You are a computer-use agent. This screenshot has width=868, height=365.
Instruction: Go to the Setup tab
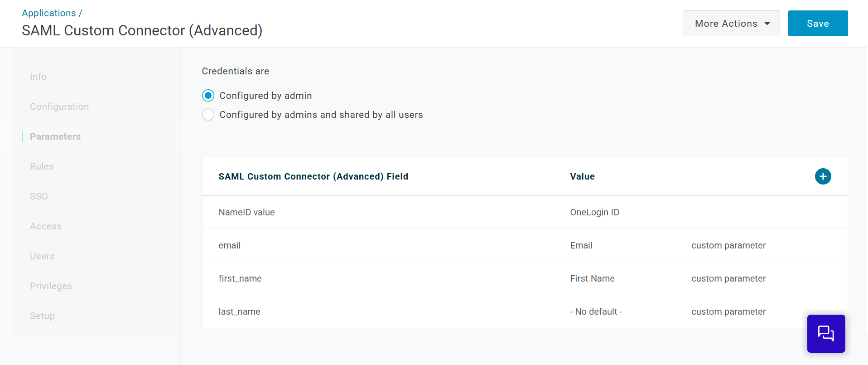click(42, 316)
